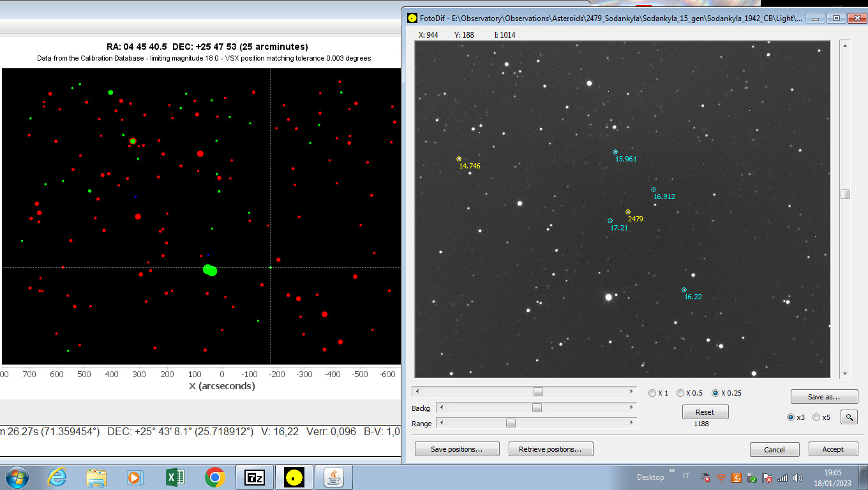
Task: Click the large green star pair in chart
Action: click(x=209, y=270)
